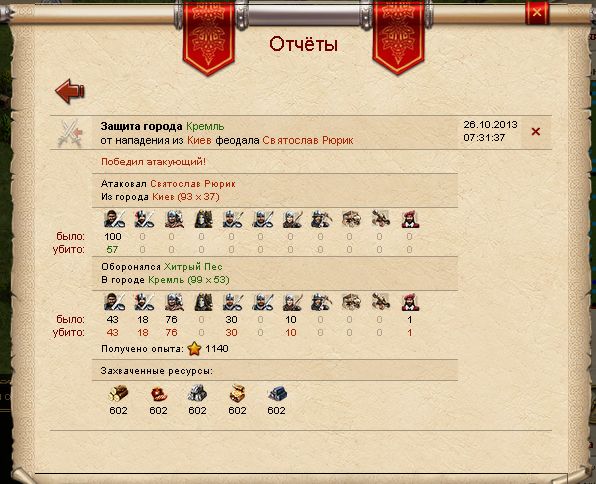Image resolution: width=596 pixels, height=484 pixels.
Task: Click Кремль (99 x 53) coordinates link
Action: [189, 280]
